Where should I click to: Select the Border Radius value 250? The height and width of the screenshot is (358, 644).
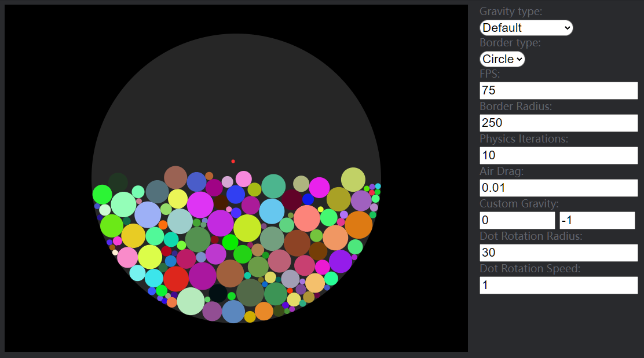pos(558,123)
